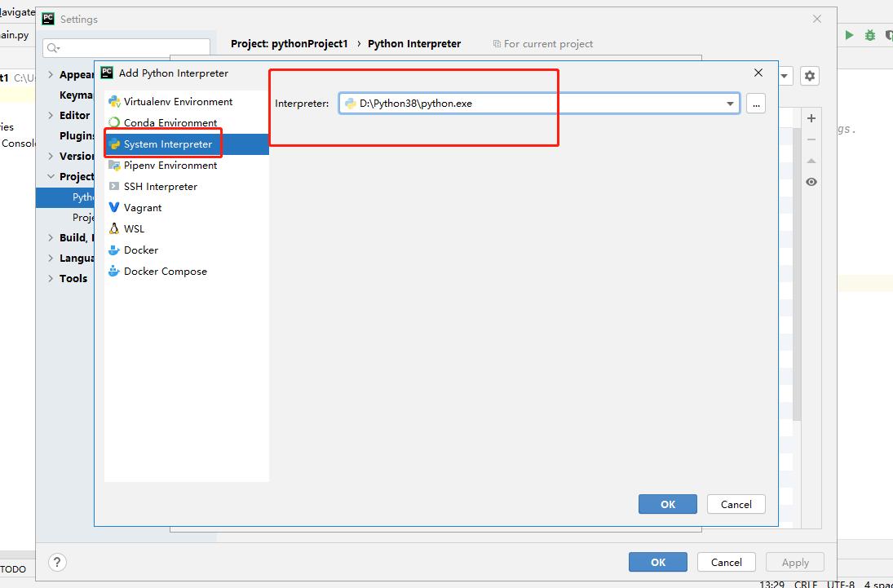The height and width of the screenshot is (588, 893).
Task: Click the settings search field
Action: click(x=126, y=47)
